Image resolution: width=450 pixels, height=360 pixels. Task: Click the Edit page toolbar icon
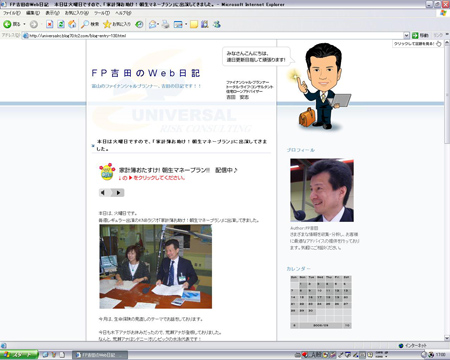178,24
